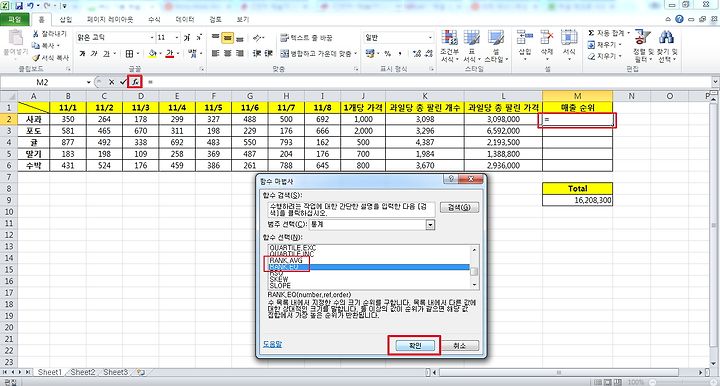Click the decrease decimal button
The height and width of the screenshot is (386, 720).
(x=428, y=54)
